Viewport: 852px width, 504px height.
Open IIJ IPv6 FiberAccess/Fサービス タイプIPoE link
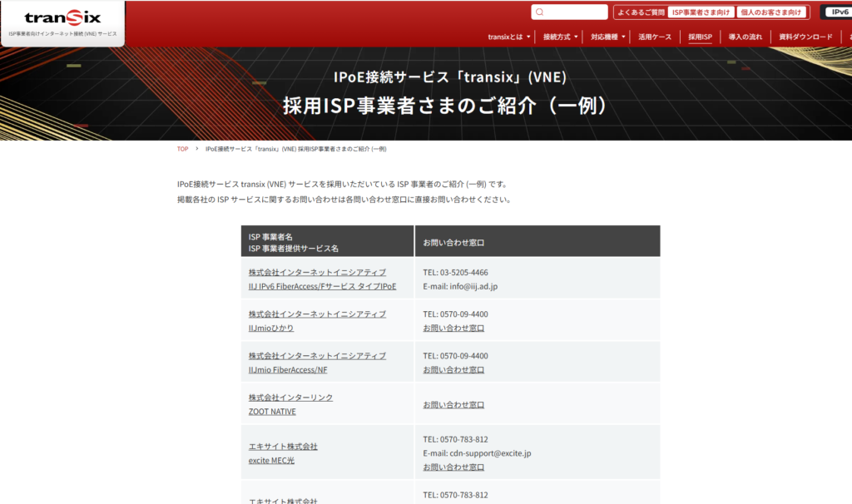point(322,286)
